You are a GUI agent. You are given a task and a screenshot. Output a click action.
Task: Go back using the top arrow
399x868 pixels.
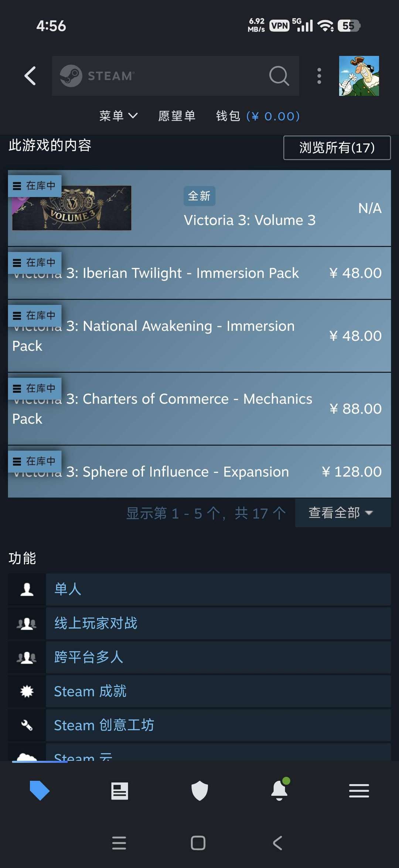tap(30, 76)
